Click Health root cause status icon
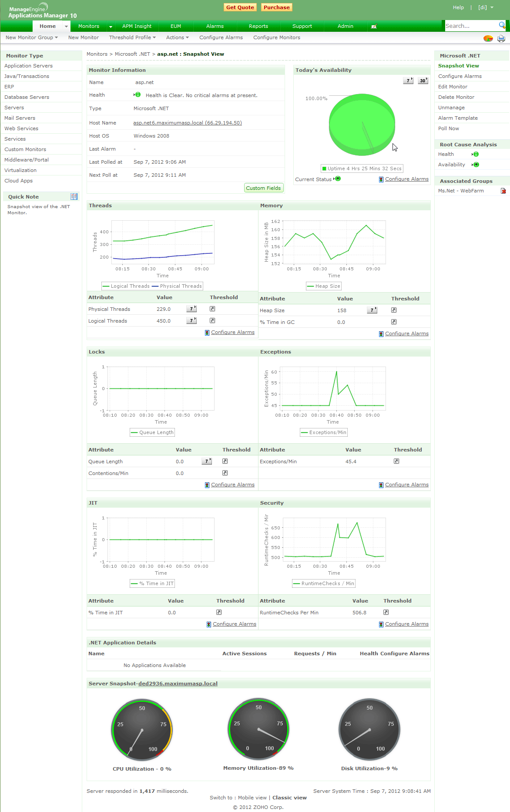The height and width of the screenshot is (812, 510). (x=476, y=154)
